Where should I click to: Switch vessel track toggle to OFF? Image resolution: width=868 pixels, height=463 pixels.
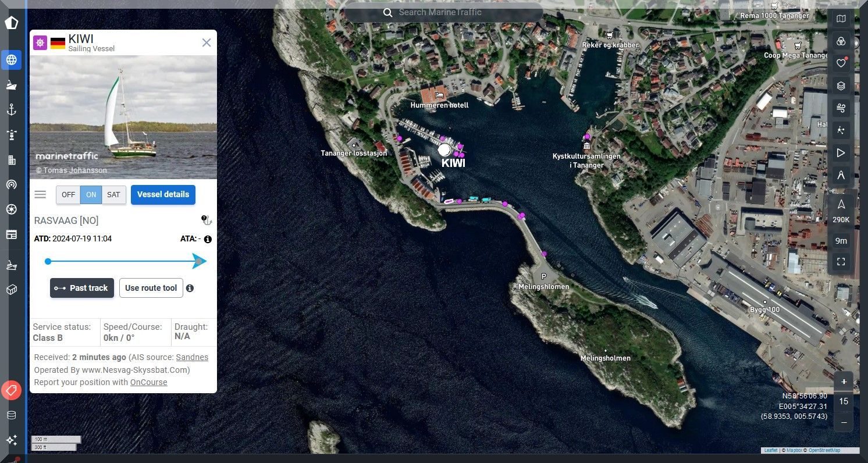coord(68,195)
